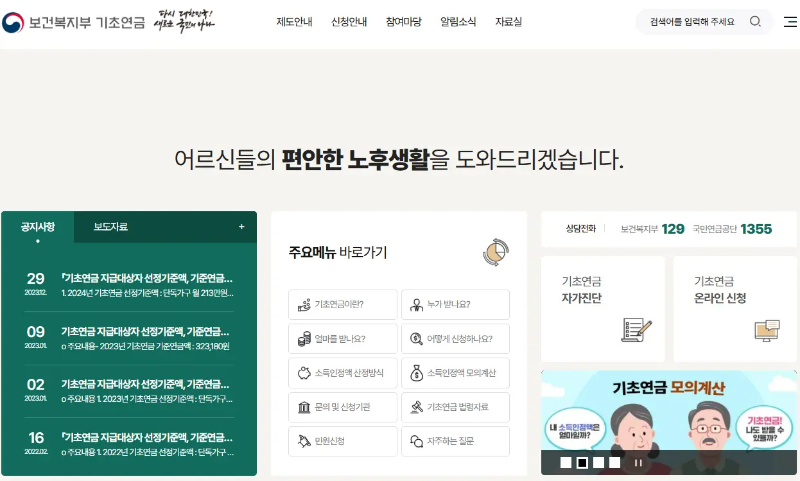Click the handwritten slogan image in the header
The image size is (800, 481).
tap(185, 21)
